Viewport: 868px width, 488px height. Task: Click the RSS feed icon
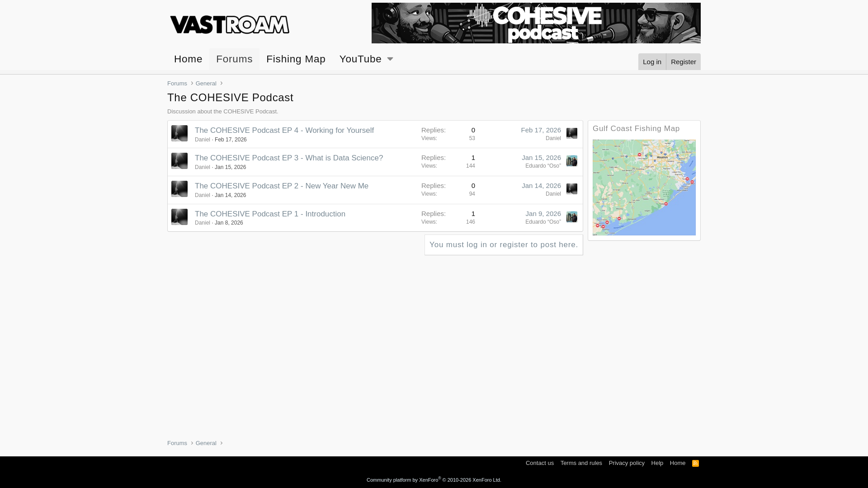tap(695, 464)
